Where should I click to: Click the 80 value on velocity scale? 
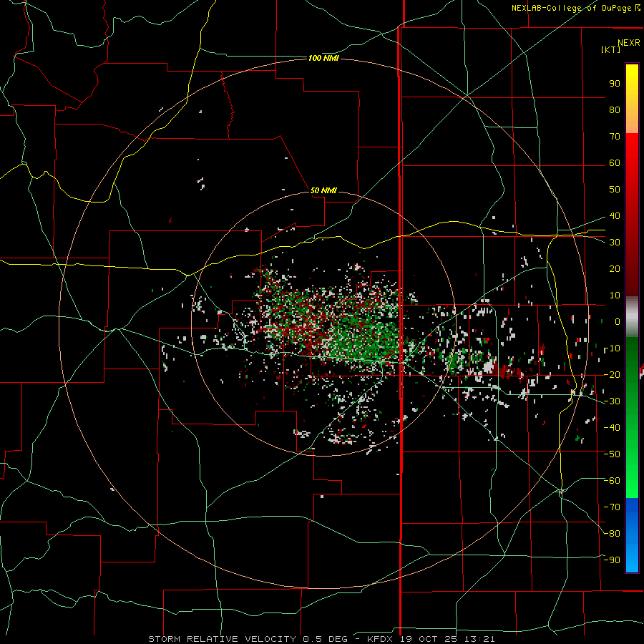coord(615,110)
